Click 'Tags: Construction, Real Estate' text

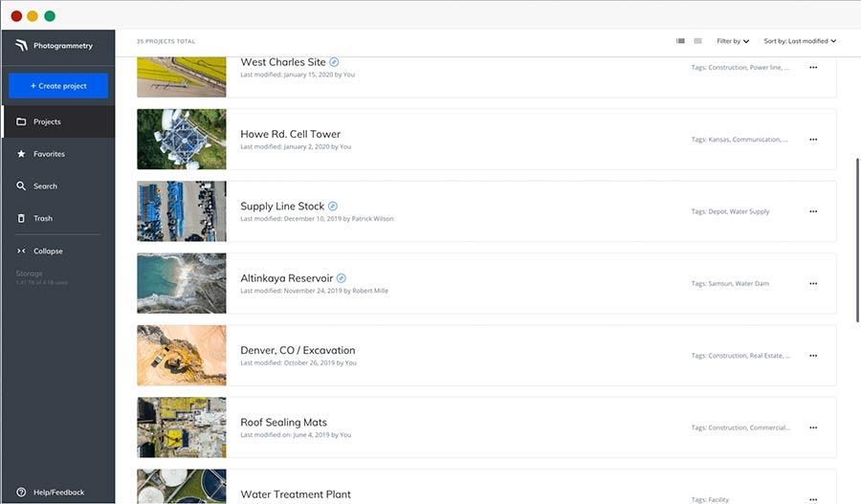coord(740,356)
